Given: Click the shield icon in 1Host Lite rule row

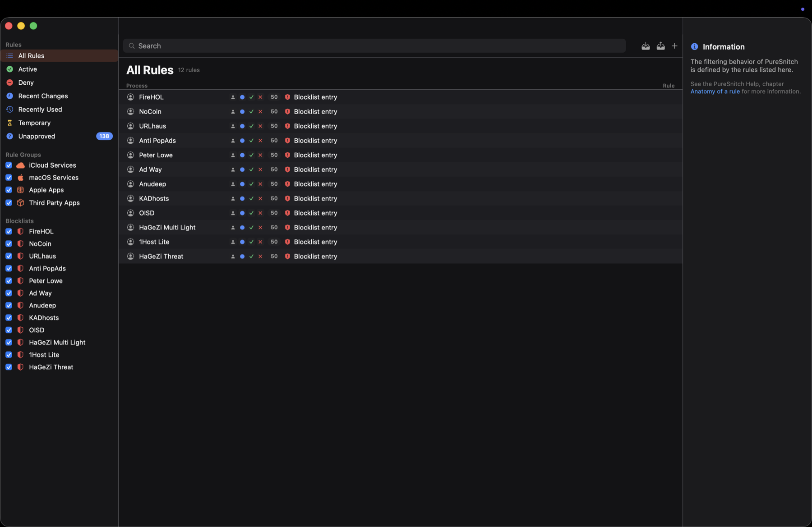Looking at the screenshot, I should tap(287, 242).
